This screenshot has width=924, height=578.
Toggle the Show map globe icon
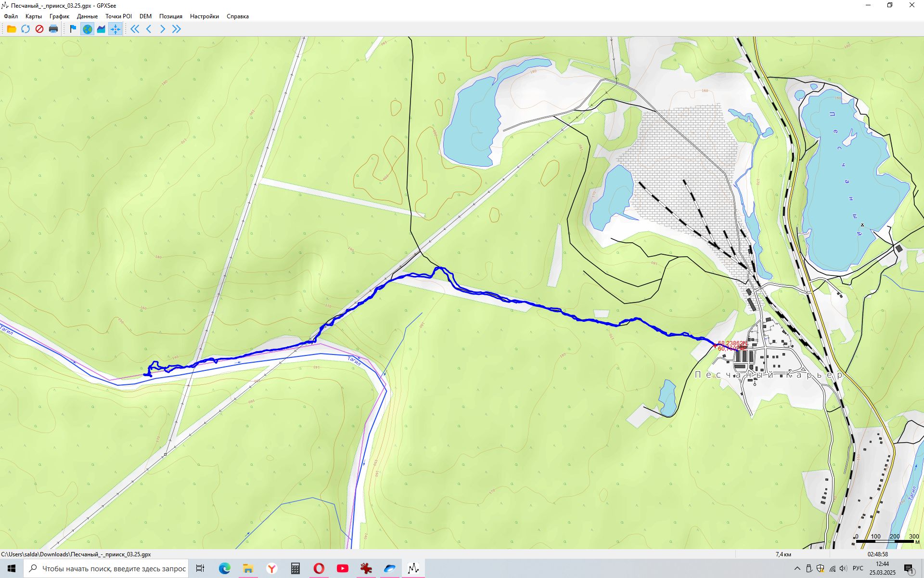click(x=87, y=29)
